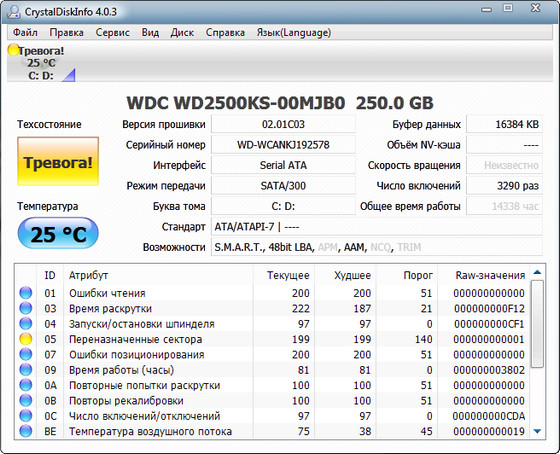Click the Скорость вращения field Неизвестно
The image size is (560, 454).
tap(504, 165)
